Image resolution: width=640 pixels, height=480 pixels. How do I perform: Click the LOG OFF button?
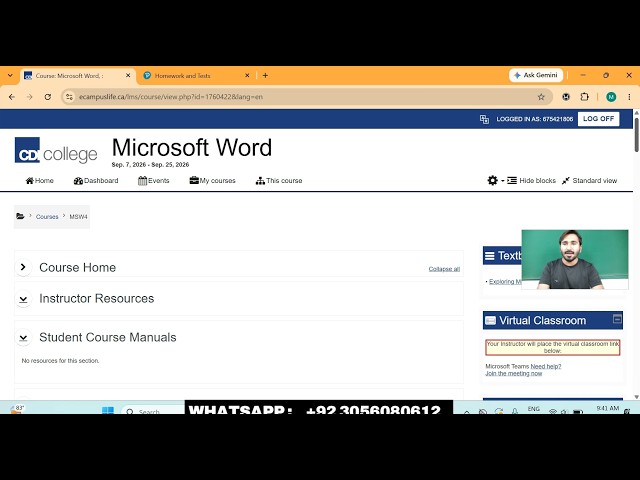(598, 119)
